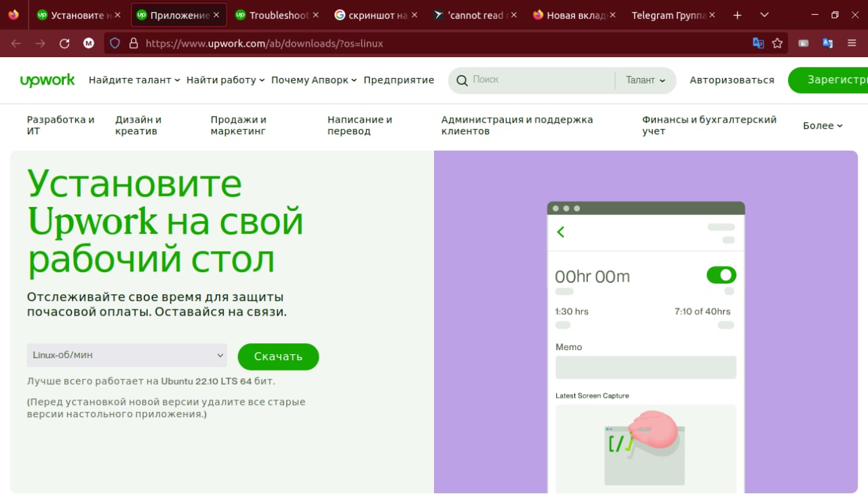The height and width of the screenshot is (498, 868).
Task: Restore down the browser window
Action: (x=835, y=15)
